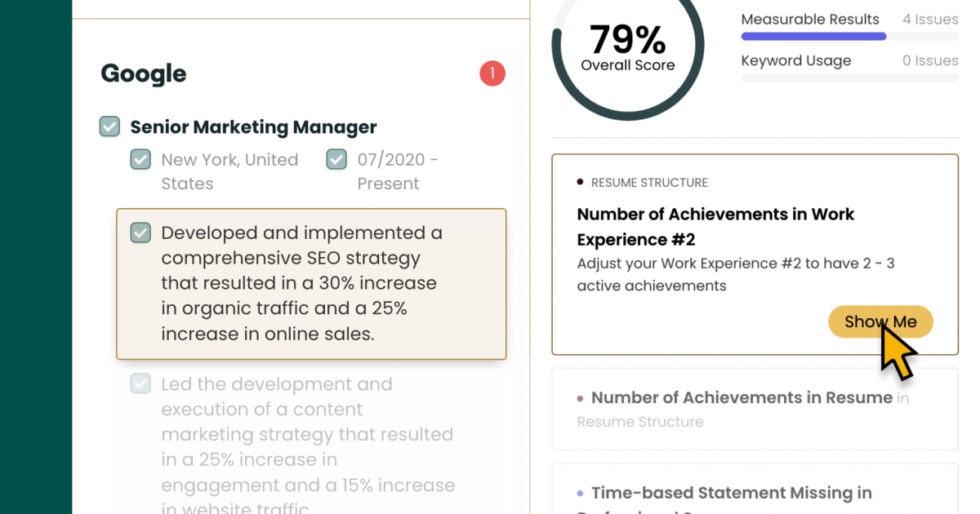Enable the content marketing strategy bullet checkbox
Viewport: 980px width, 514px height.
tap(140, 383)
